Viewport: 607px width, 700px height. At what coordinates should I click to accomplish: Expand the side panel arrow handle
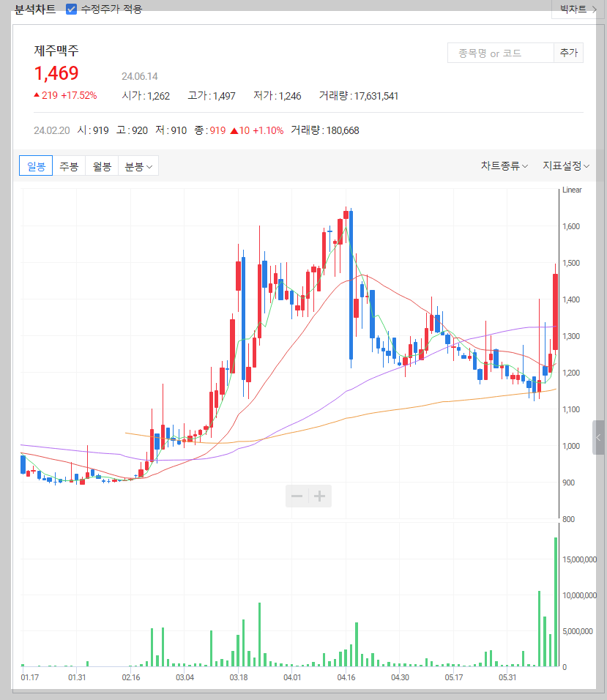click(x=598, y=438)
